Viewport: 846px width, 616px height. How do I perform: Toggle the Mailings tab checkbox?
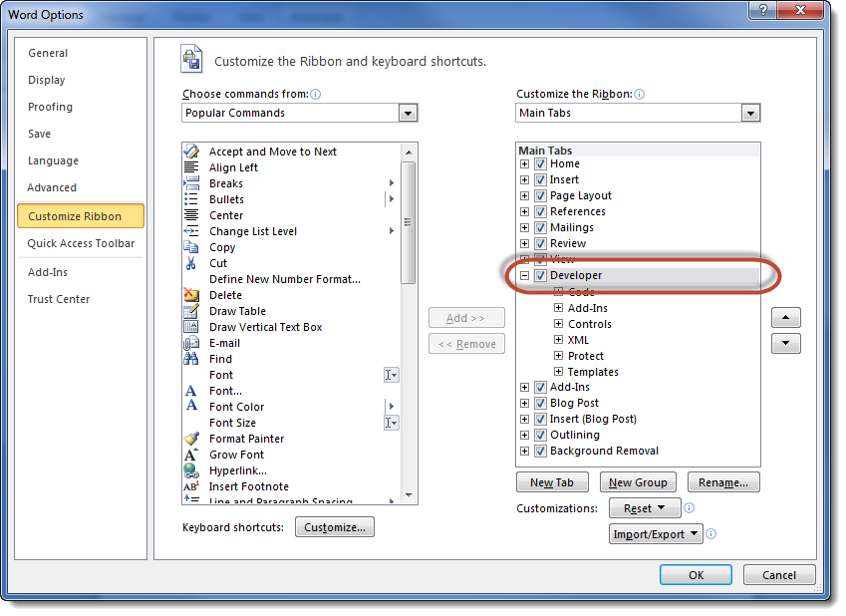pos(540,228)
